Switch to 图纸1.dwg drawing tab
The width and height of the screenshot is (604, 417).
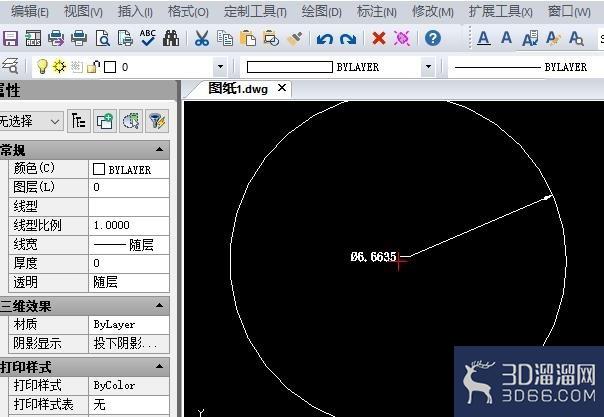coord(238,89)
